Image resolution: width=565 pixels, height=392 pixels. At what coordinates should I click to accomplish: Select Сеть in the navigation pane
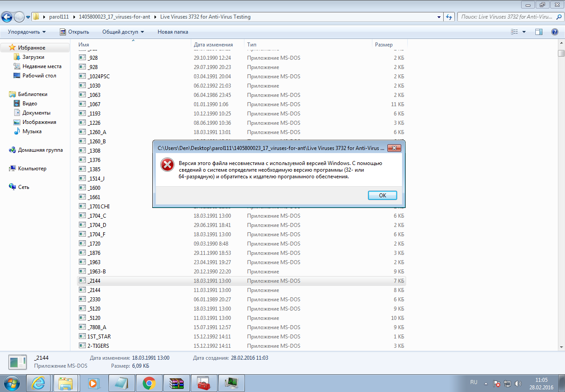point(23,187)
